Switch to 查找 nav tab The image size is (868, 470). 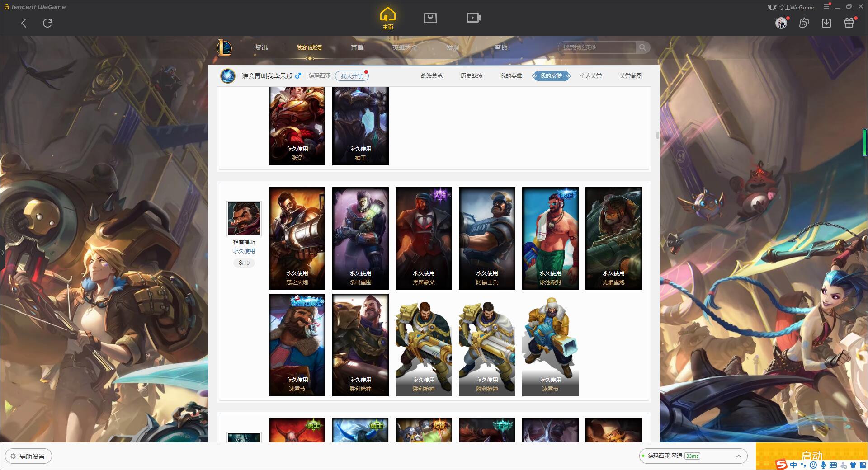(500, 47)
